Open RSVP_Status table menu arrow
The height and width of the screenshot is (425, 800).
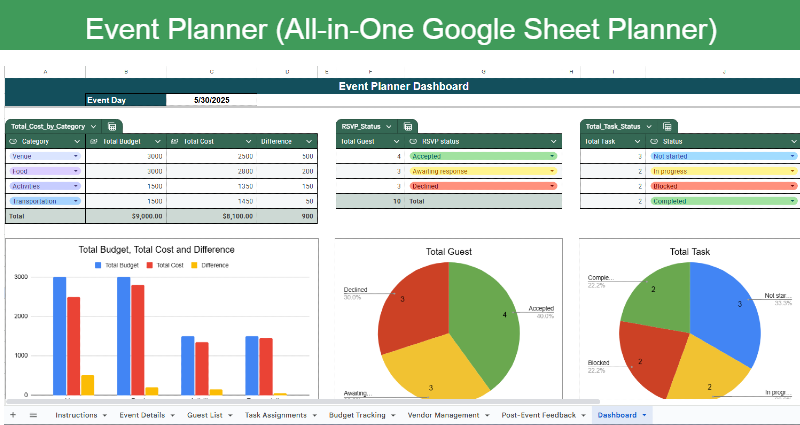[389, 127]
